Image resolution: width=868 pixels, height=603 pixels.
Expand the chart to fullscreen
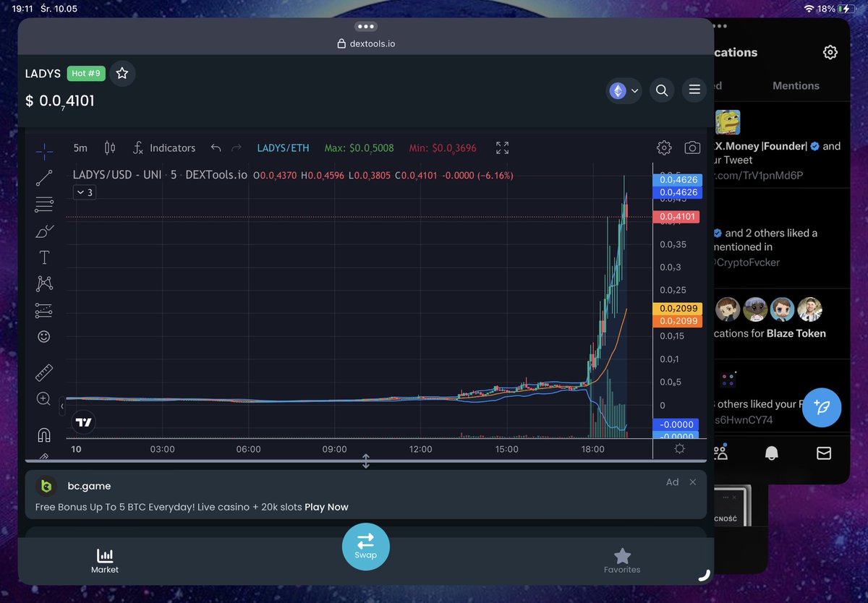[503, 147]
